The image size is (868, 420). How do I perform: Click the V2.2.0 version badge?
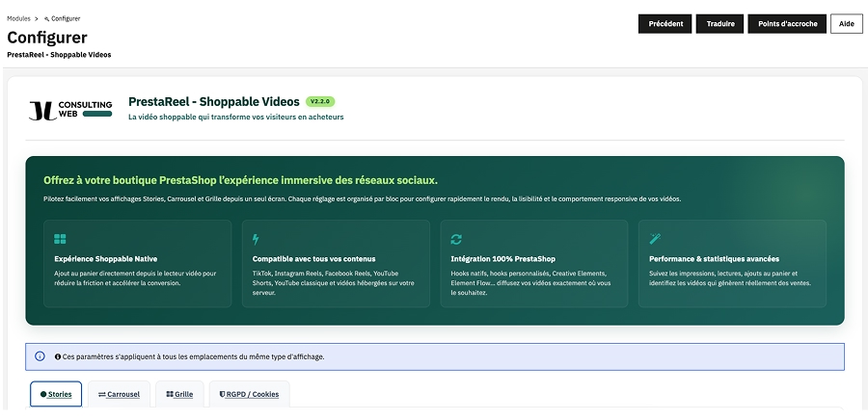pos(320,102)
